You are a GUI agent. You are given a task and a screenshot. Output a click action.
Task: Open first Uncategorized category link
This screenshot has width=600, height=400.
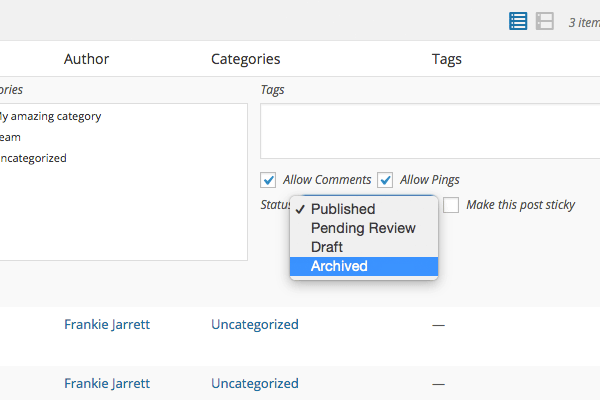click(254, 324)
